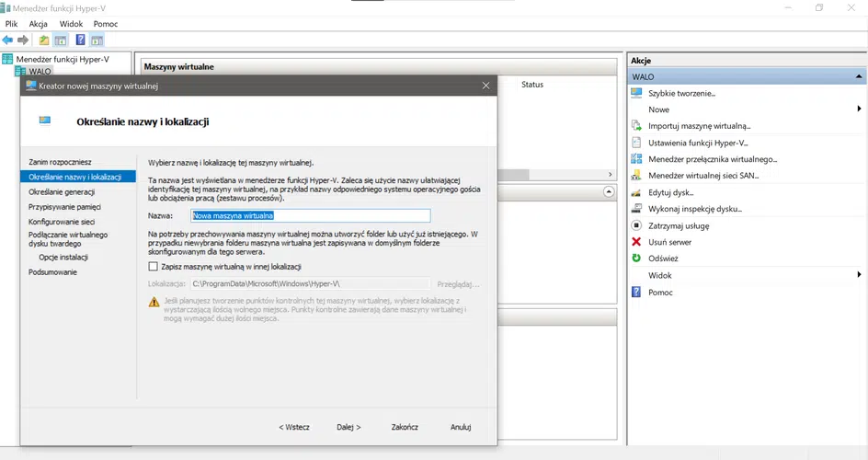Image resolution: width=868 pixels, height=460 pixels.
Task: Click the Anuluj button
Action: 461,427
